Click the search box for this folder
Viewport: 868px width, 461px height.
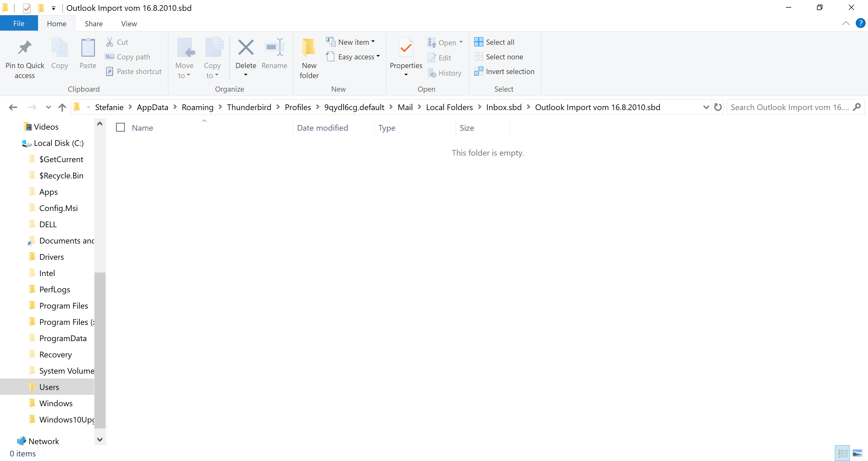pos(789,107)
